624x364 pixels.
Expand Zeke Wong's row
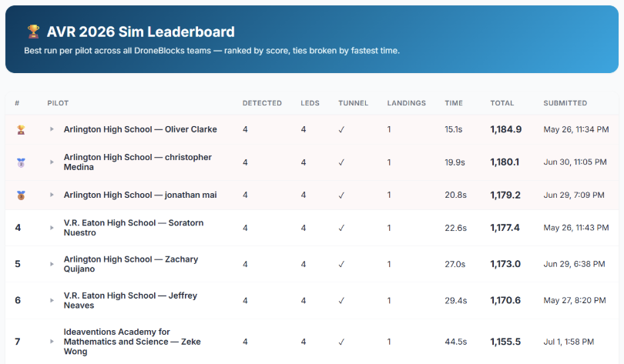[52, 342]
